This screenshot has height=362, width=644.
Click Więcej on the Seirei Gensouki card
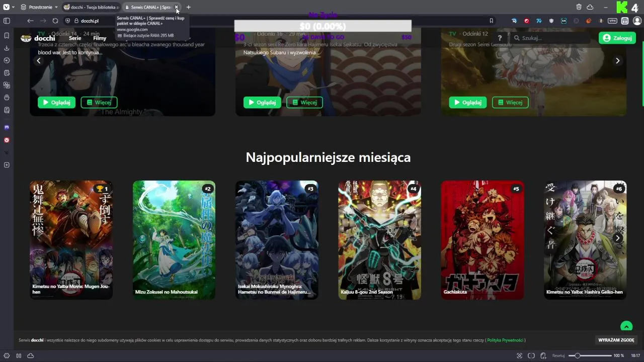510,102
